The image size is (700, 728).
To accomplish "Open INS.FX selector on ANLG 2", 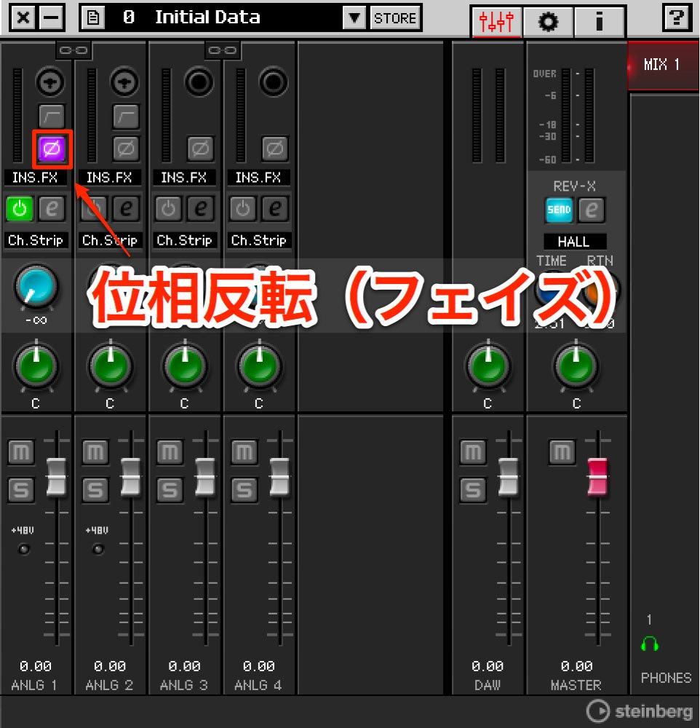I will pyautogui.click(x=110, y=178).
